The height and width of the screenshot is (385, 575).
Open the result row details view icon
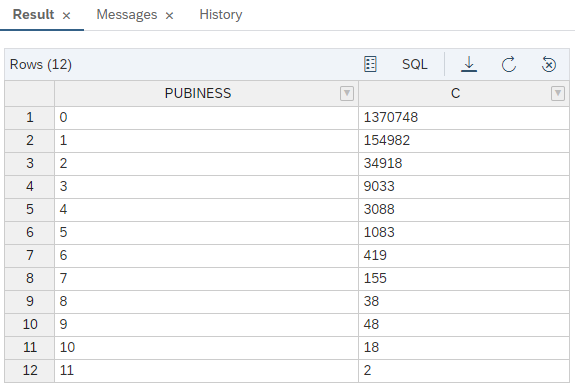370,65
